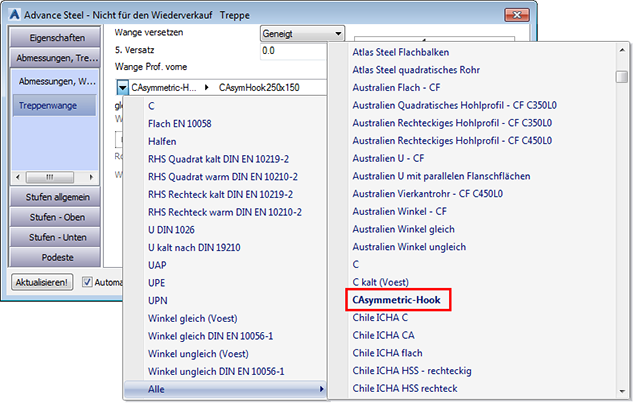635x403 pixels.
Task: Close the Treppe dialog window
Action: pyautogui.click(x=517, y=15)
